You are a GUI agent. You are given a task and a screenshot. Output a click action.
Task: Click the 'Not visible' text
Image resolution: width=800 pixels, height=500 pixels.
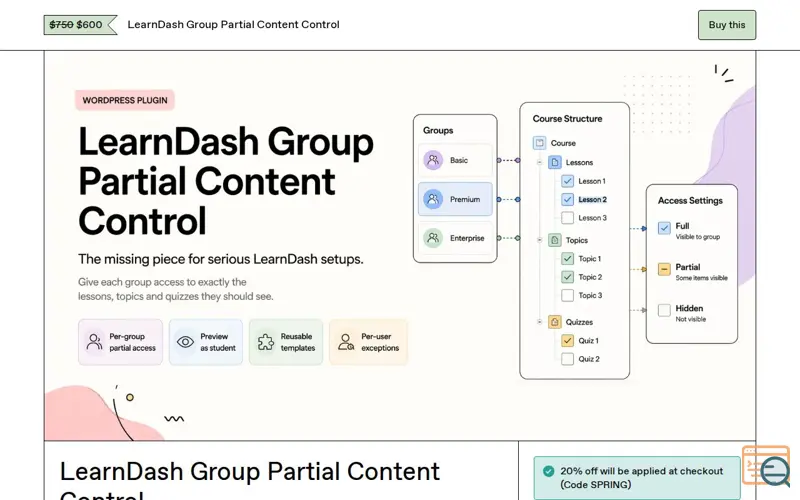(691, 319)
